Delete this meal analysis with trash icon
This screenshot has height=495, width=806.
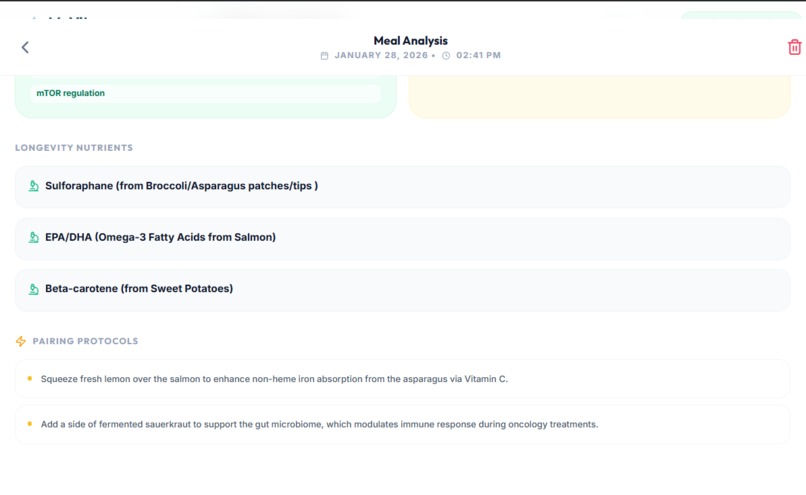tap(794, 47)
